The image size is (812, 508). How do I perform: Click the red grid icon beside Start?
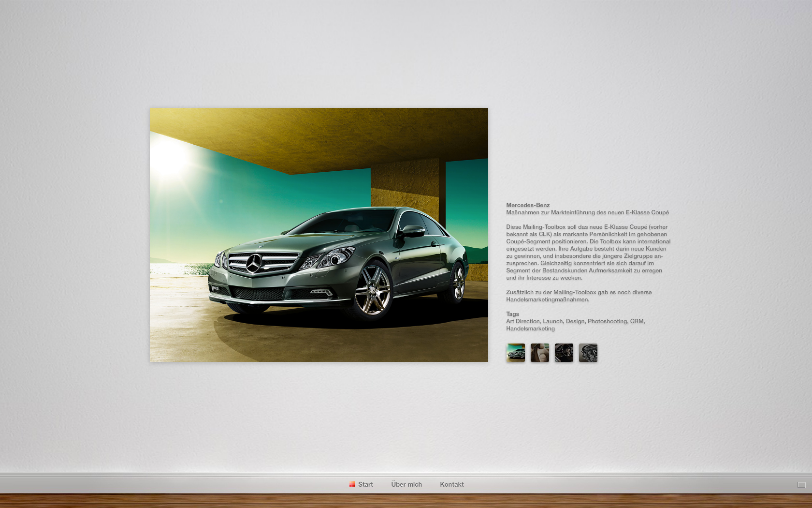point(352,484)
